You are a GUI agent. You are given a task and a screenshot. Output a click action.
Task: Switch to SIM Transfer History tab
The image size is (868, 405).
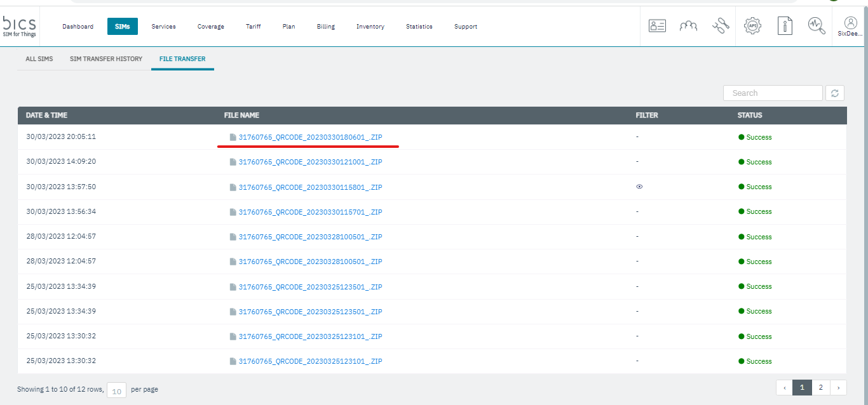106,59
